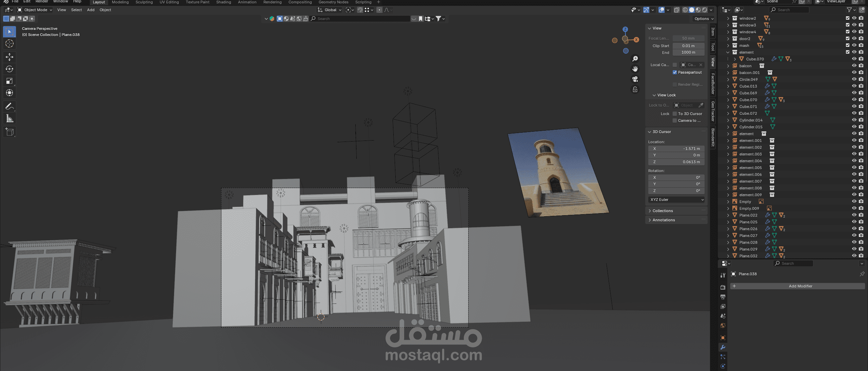This screenshot has height=371, width=868.
Task: Enable Lock To 3D Cursor checkbox
Action: 675,114
